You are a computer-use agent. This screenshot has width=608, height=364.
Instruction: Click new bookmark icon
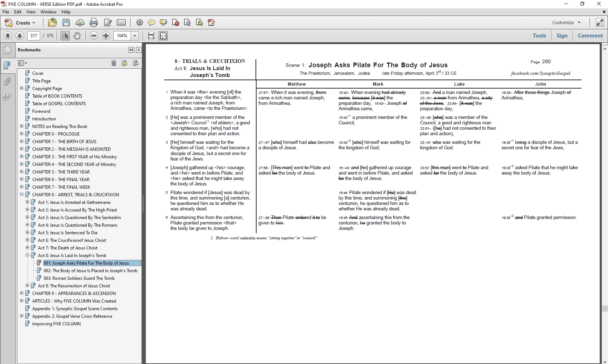pos(124,63)
